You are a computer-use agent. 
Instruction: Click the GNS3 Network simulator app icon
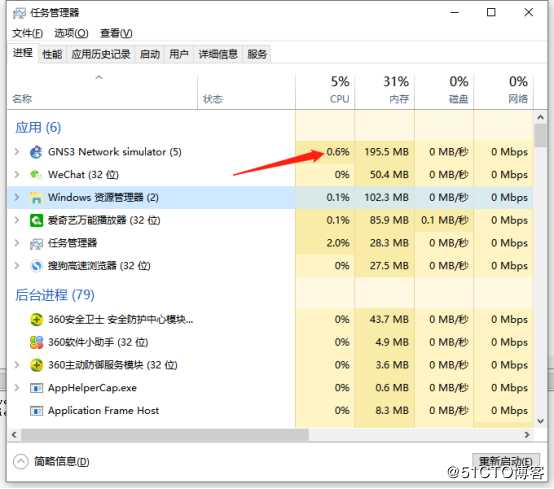pyautogui.click(x=36, y=152)
